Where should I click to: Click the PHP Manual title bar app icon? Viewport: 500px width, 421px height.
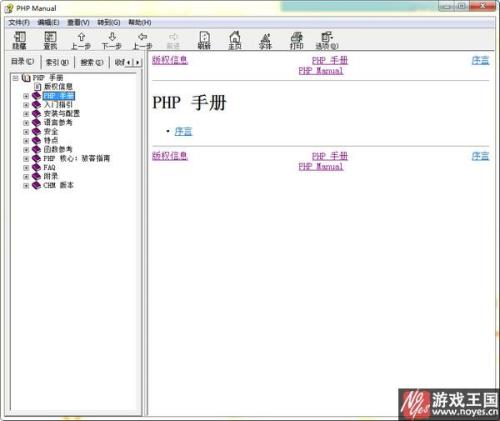tap(9, 8)
